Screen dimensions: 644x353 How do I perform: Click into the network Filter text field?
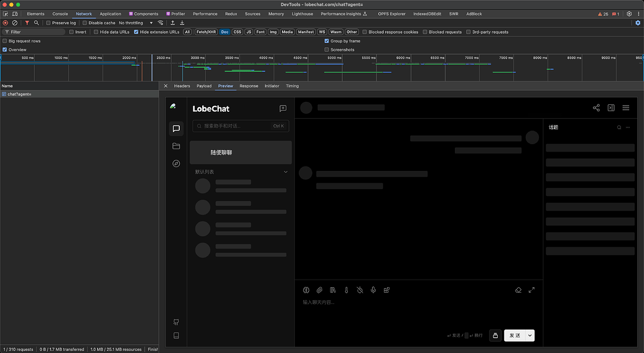[34, 32]
